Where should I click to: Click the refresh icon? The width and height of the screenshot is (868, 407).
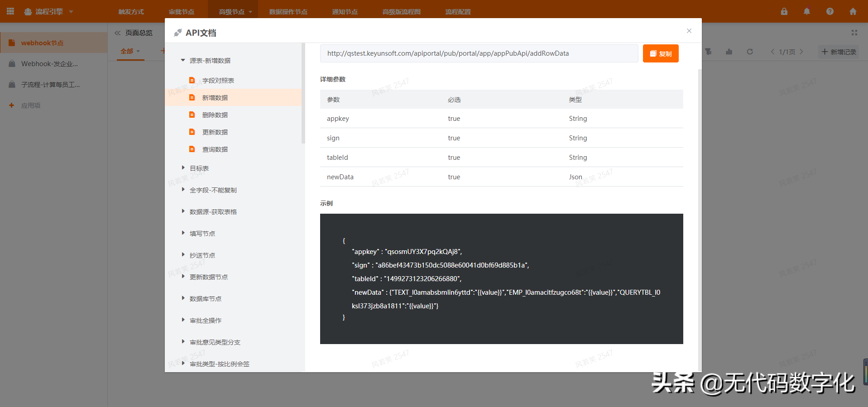tap(750, 52)
